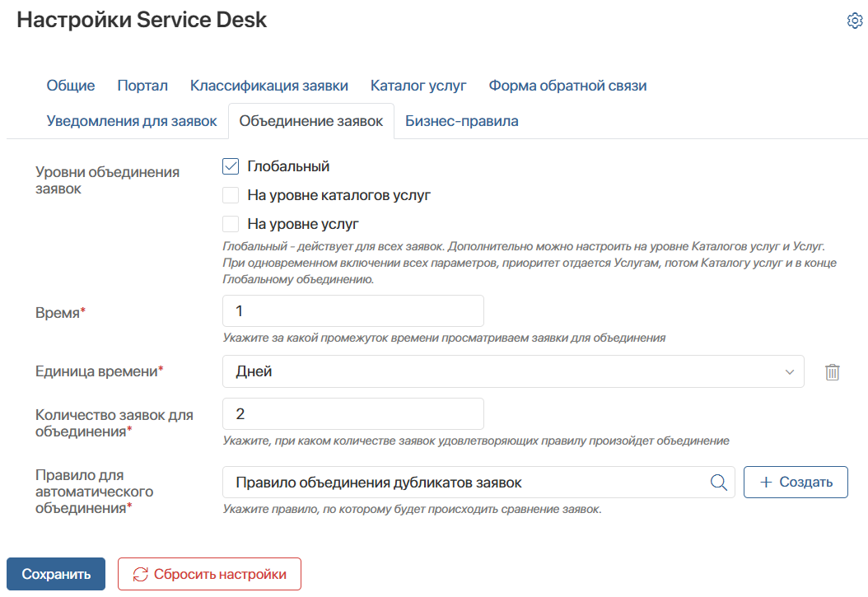Enable На уровне услуг checkbox

231,223
